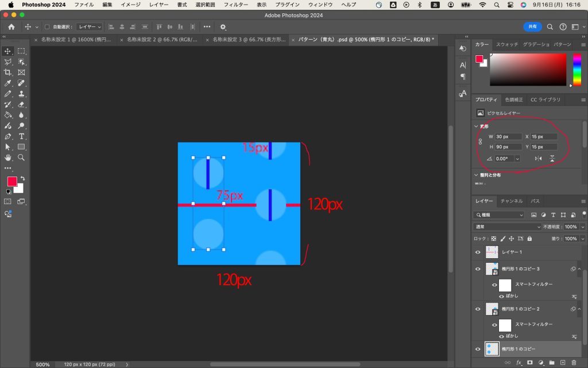Select the Eyedropper tool
The width and height of the screenshot is (588, 368).
8,83
